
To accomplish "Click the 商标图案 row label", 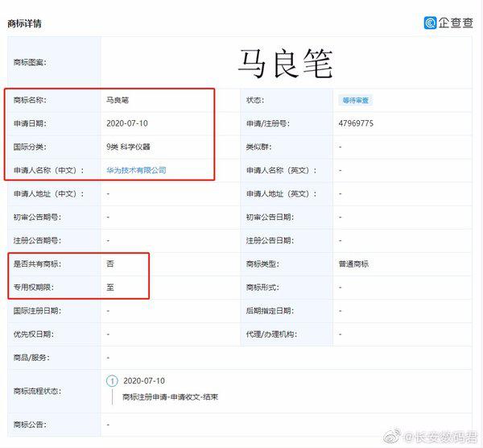I will [x=30, y=63].
